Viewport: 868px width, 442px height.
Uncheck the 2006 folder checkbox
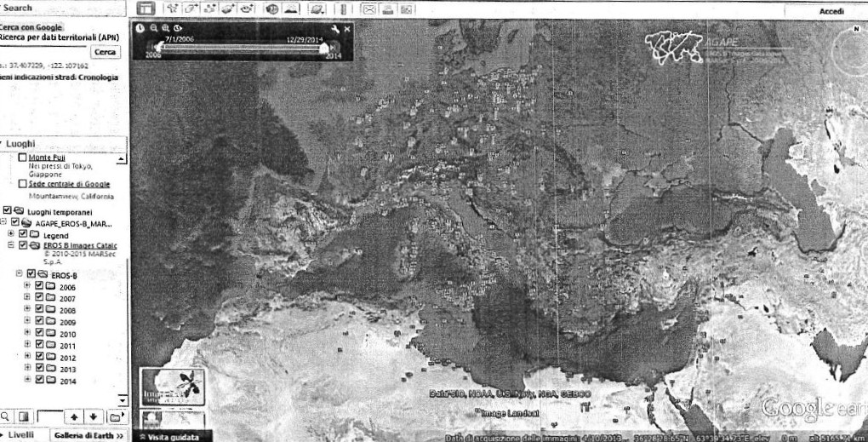tap(39, 286)
